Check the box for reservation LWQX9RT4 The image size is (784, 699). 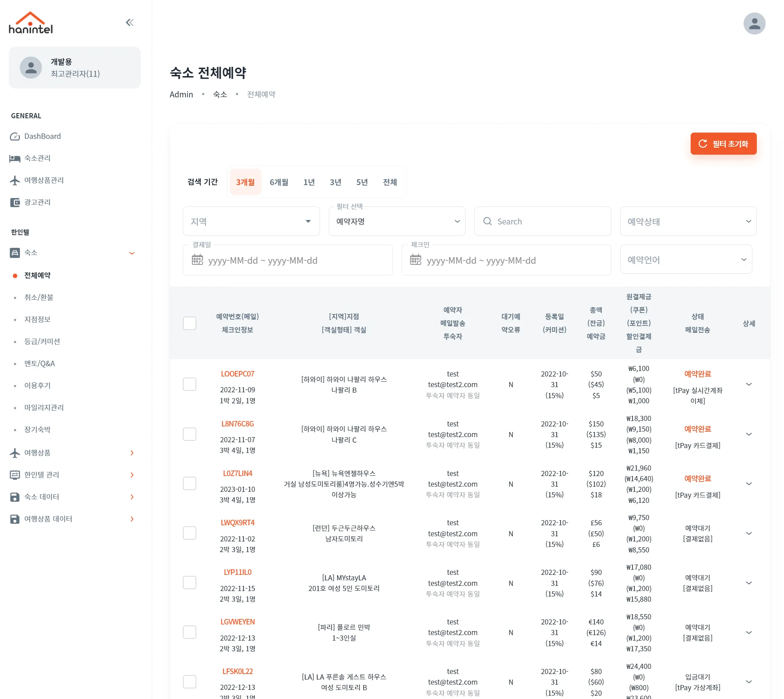pyautogui.click(x=189, y=533)
